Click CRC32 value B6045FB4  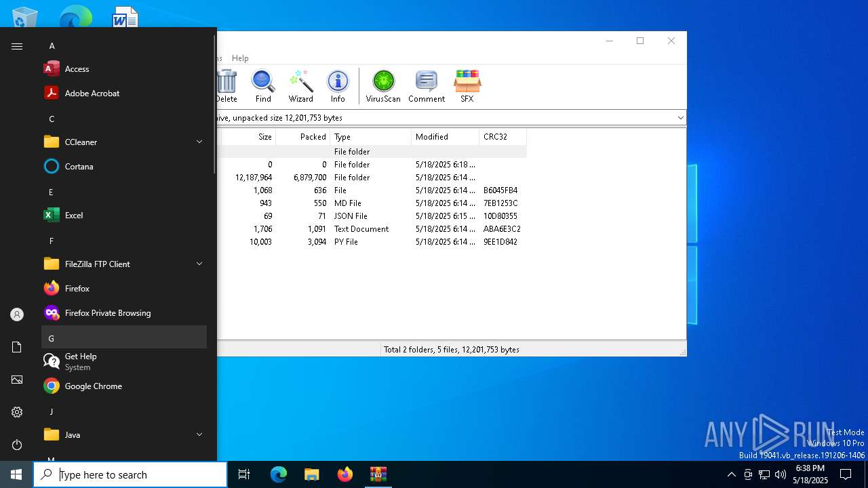500,190
